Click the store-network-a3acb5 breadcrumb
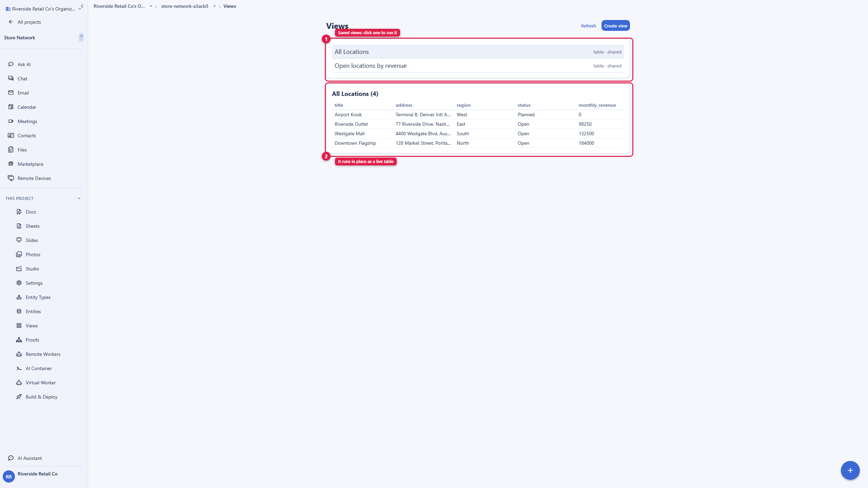Viewport: 868px width, 488px height. coord(185,6)
